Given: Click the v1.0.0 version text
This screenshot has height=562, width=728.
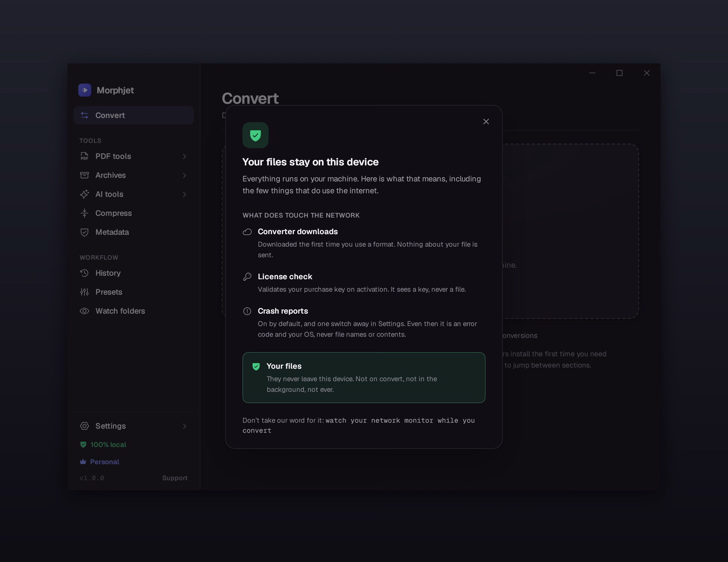Looking at the screenshot, I should [92, 478].
